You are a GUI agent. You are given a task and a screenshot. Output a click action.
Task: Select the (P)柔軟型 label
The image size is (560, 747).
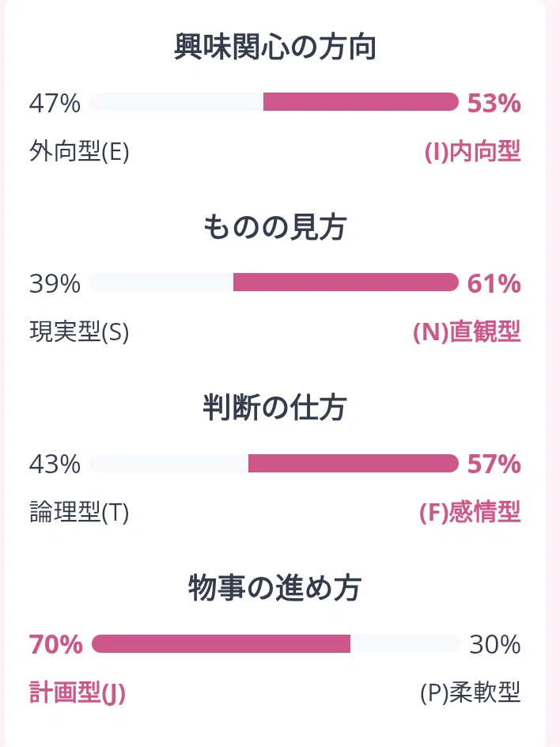point(471,692)
